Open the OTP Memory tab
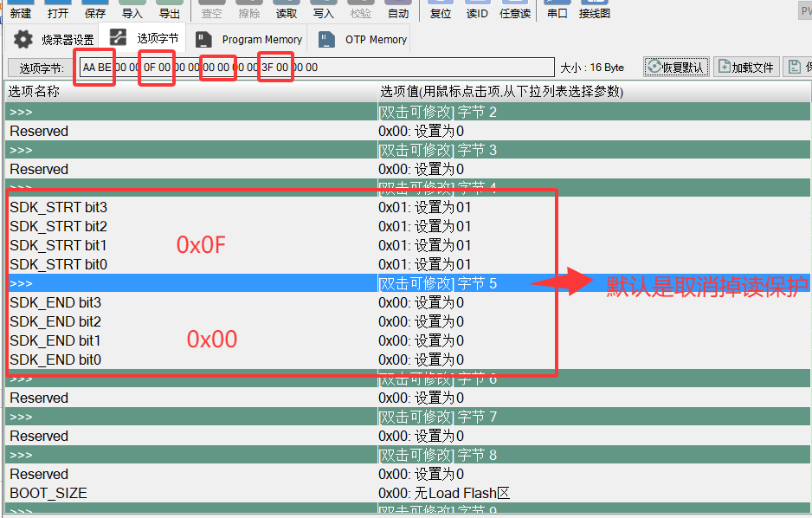812x518 pixels. (x=363, y=40)
